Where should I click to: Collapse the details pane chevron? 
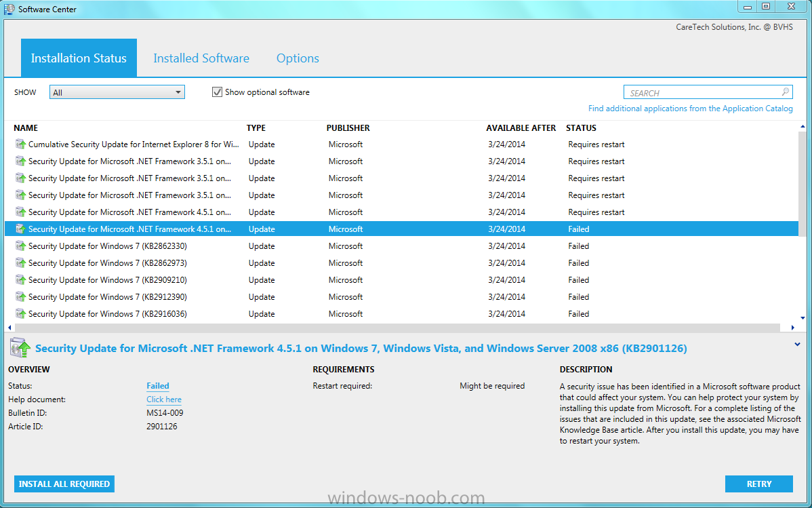pos(797,344)
